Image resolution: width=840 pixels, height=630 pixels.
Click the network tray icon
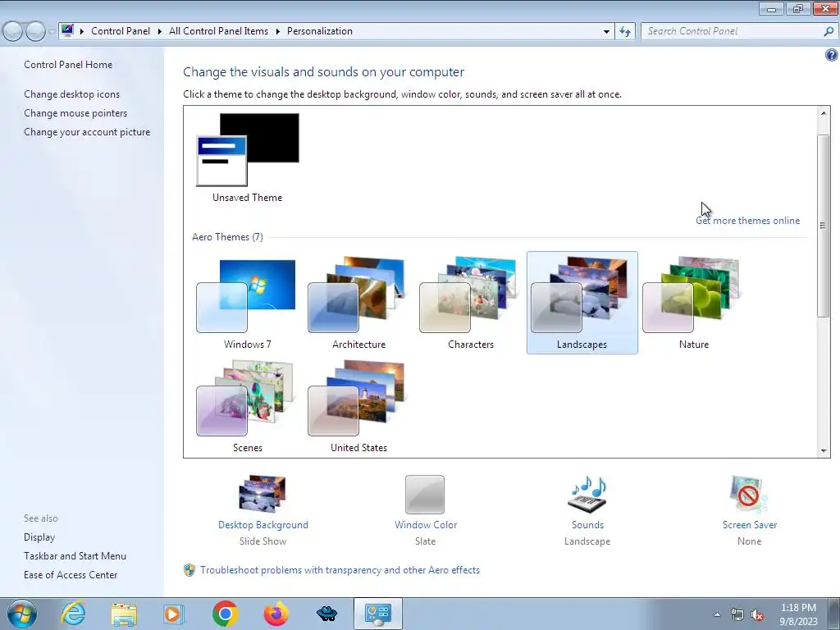click(737, 614)
